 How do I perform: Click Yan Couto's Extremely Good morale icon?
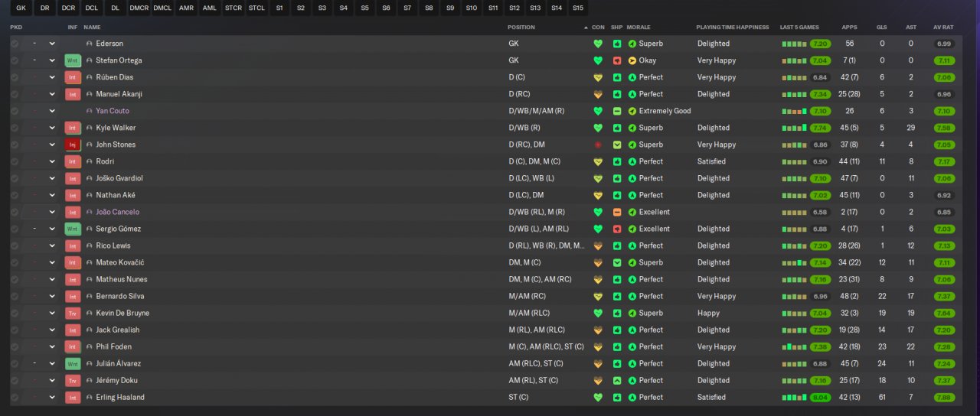coord(632,111)
